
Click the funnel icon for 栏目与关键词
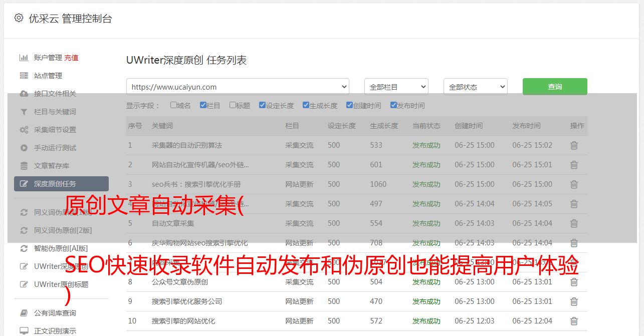coord(24,112)
